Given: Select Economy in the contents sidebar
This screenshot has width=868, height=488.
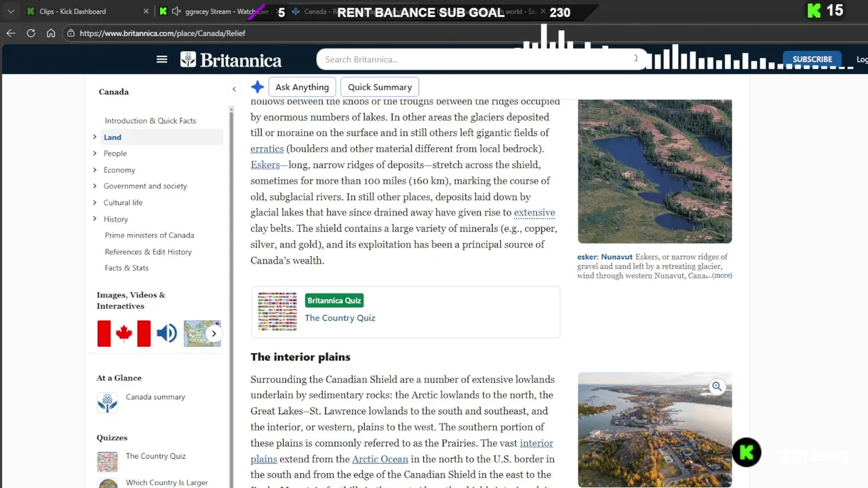Looking at the screenshot, I should (x=119, y=170).
